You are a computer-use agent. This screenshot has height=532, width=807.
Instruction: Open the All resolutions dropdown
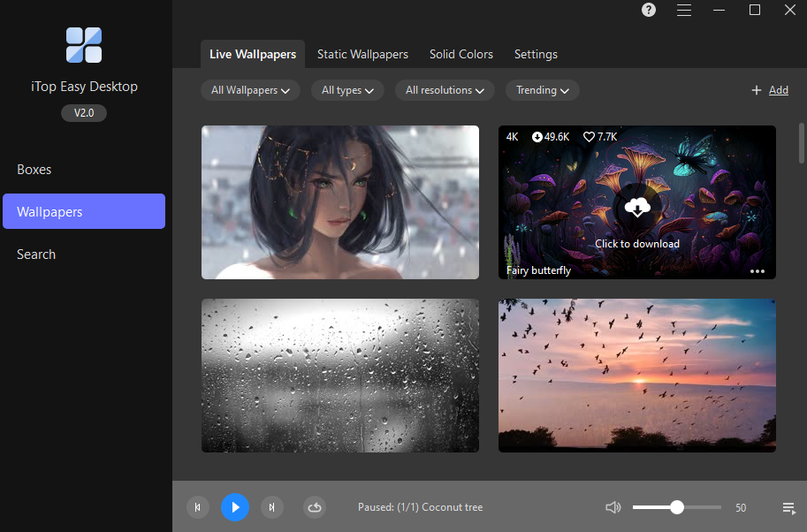click(x=445, y=90)
